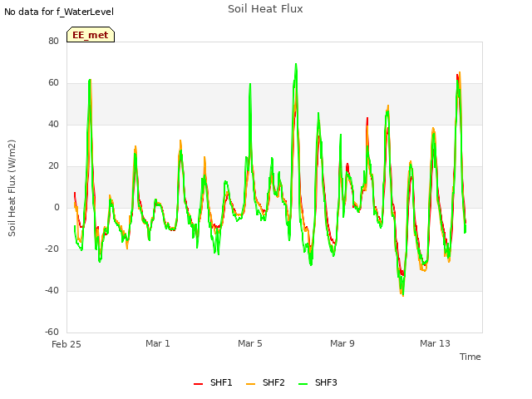Click 'No data for f_WaterLevel' message
This screenshot has width=532, height=399.
[x=59, y=12]
